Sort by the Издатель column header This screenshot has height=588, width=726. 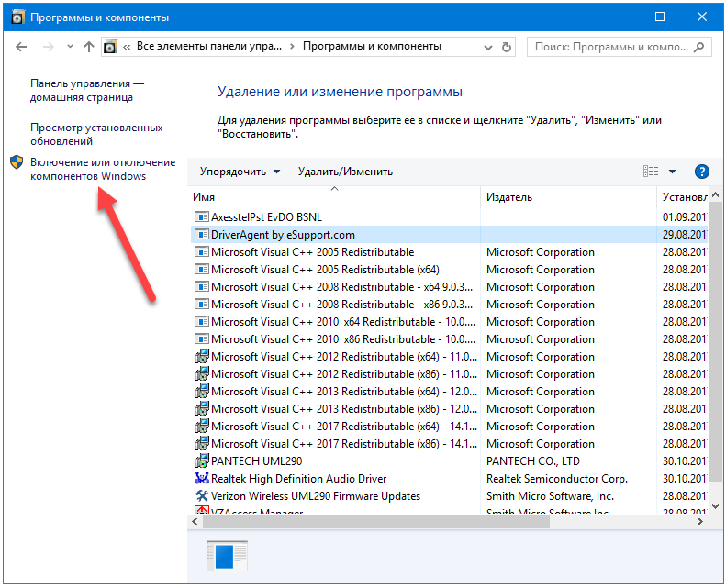click(569, 197)
